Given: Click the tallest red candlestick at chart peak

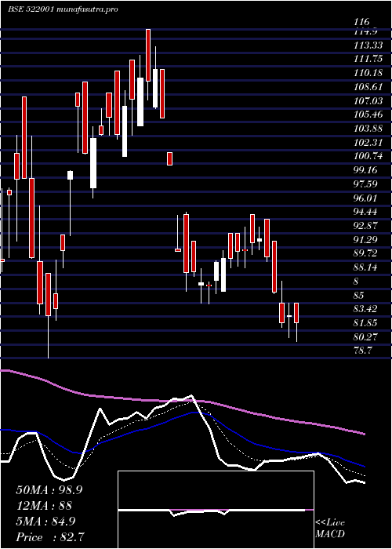Looking at the screenshot, I should click(148, 56).
